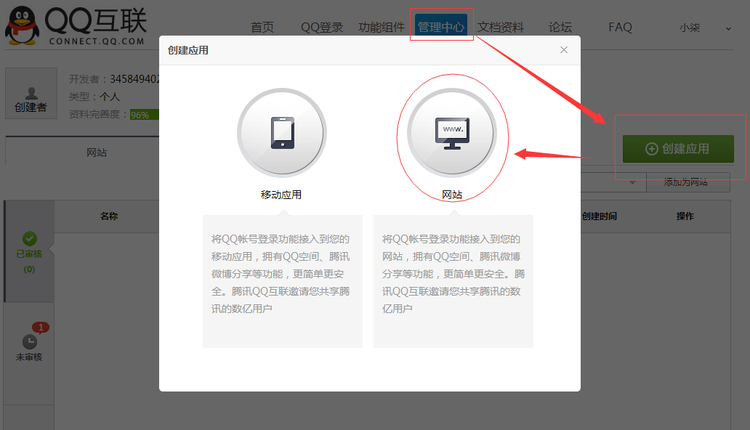Go to 首页 in navigation
The image size is (750, 430).
point(262,27)
